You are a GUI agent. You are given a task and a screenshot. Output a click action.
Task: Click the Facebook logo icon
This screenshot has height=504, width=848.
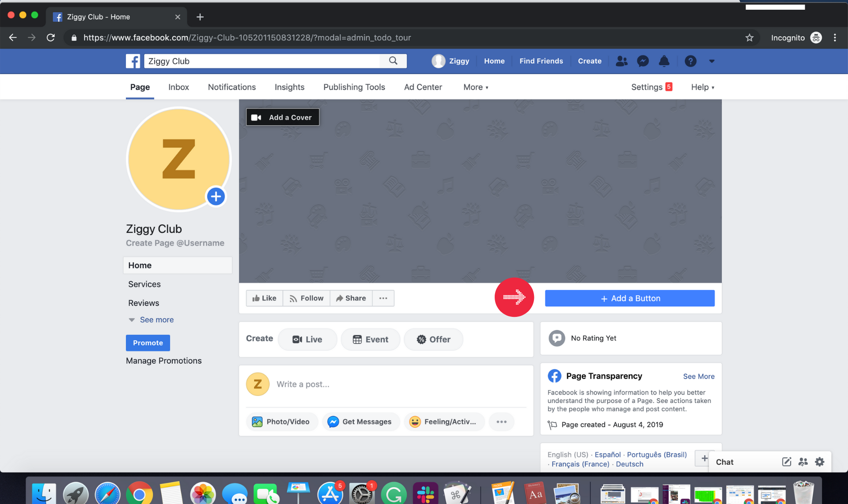coord(133,61)
